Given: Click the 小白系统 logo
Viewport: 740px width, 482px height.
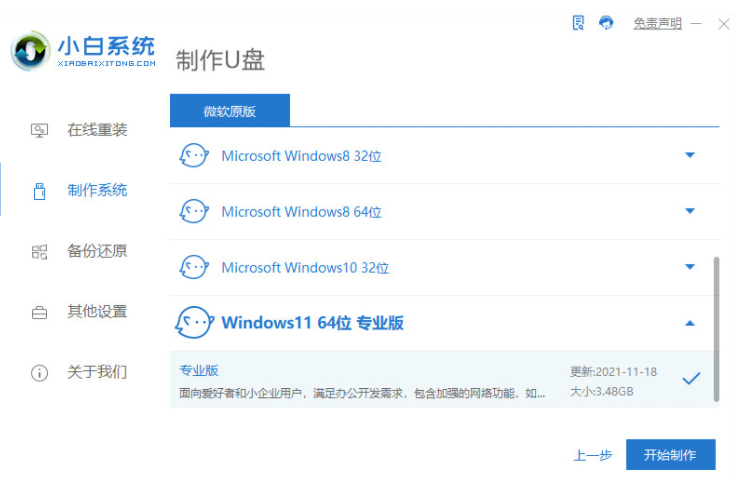Looking at the screenshot, I should [83, 51].
